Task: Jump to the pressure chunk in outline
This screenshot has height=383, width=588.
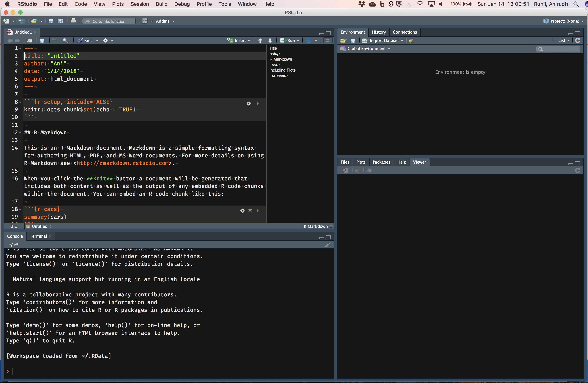Action: click(x=279, y=76)
